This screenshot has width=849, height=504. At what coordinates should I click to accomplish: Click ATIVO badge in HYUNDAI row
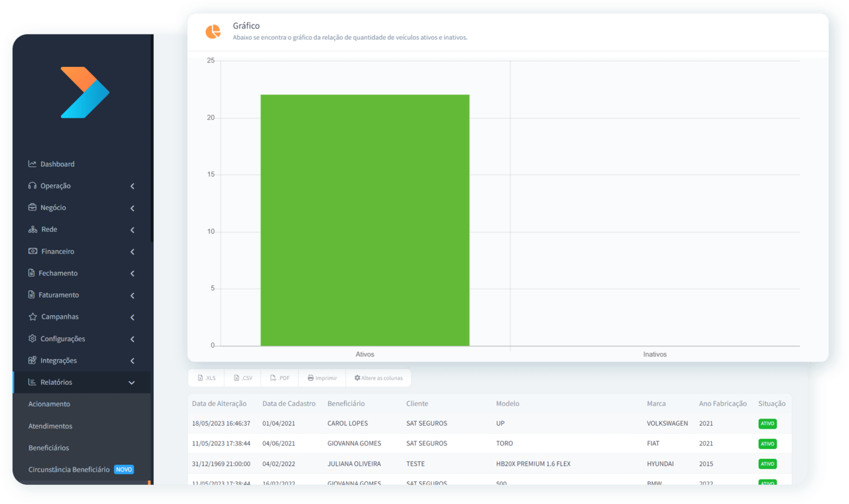pos(767,464)
